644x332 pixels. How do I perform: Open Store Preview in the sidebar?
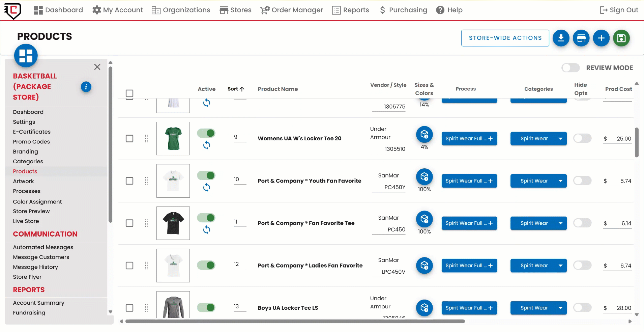tap(31, 211)
